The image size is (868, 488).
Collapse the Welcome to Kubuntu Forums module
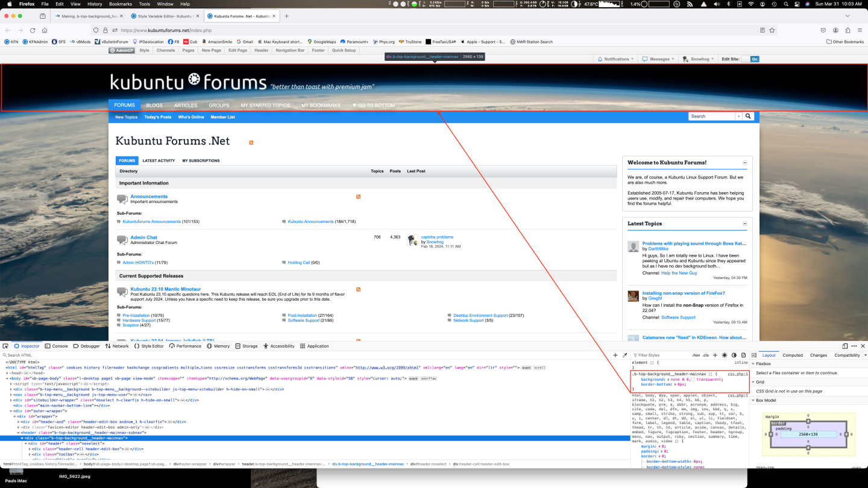pos(745,163)
